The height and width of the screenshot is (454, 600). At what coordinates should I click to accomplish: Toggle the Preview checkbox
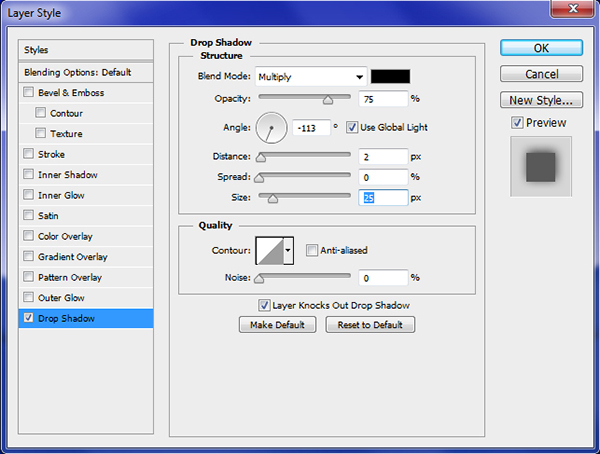coord(516,123)
